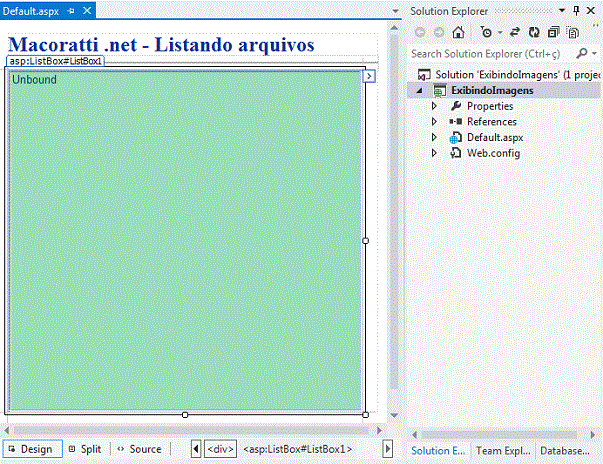The image size is (603, 464).
Task: Click the Search Solution Explorer input field
Action: pyautogui.click(x=490, y=53)
